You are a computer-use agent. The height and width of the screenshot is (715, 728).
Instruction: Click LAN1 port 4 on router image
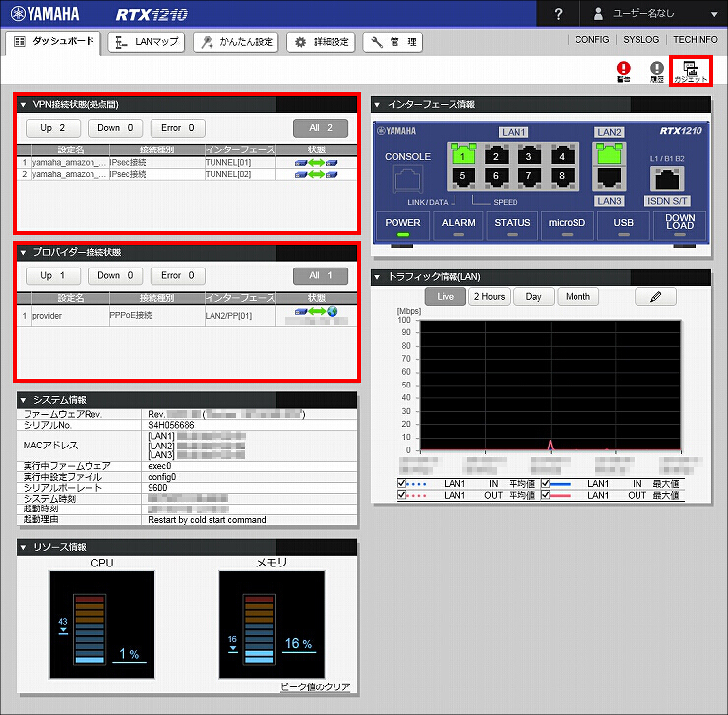(562, 154)
